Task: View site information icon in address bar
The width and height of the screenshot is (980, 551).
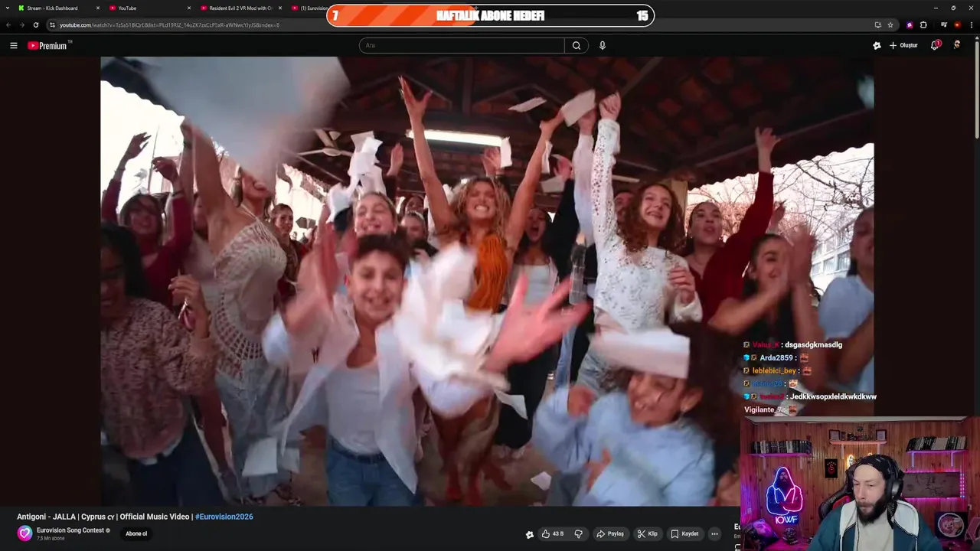Action: [x=52, y=24]
